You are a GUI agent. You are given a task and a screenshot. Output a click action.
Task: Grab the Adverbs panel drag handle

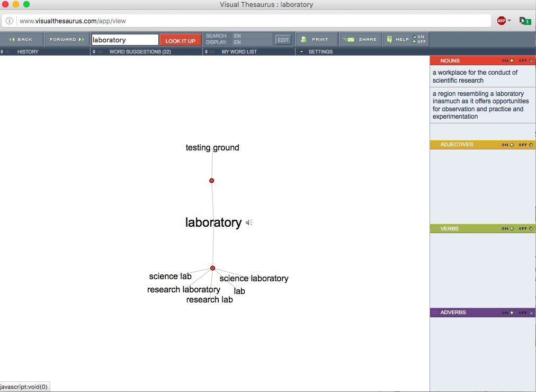point(434,313)
